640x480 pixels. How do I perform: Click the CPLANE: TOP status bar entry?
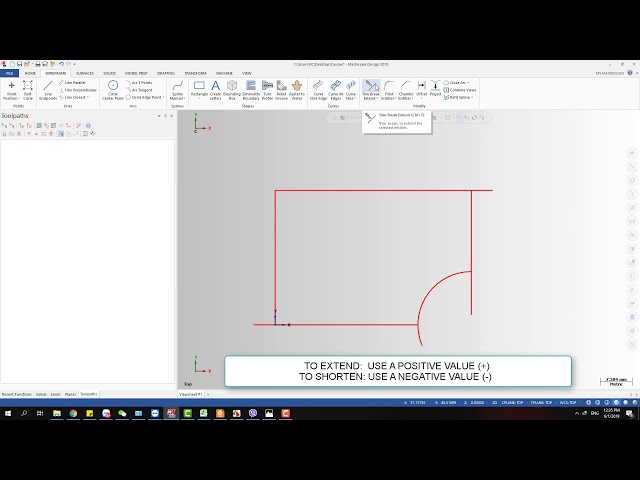pos(512,402)
